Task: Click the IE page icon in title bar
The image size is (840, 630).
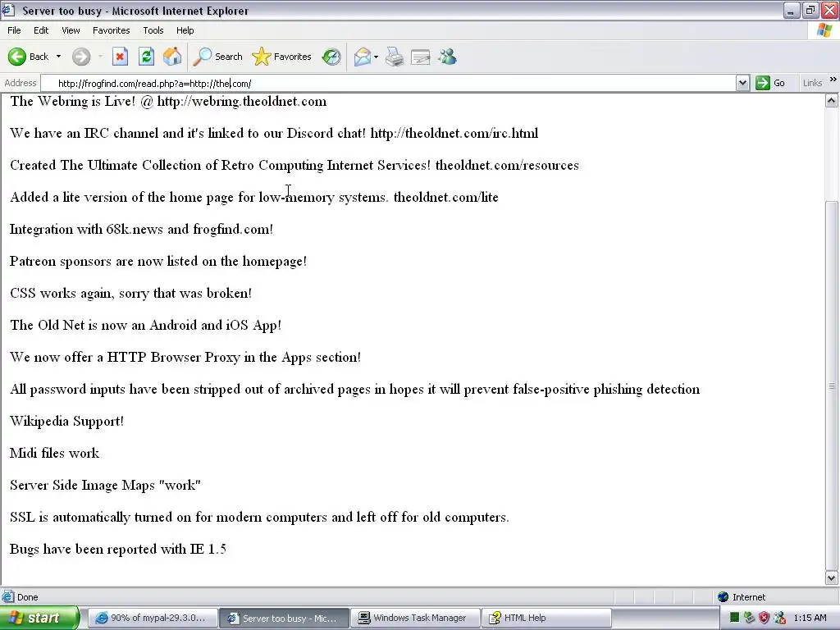Action: point(8,10)
